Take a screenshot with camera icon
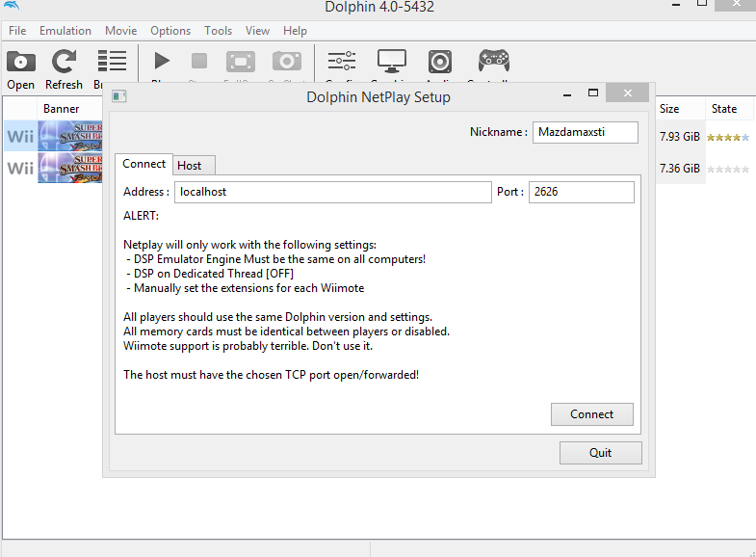 pos(287,62)
